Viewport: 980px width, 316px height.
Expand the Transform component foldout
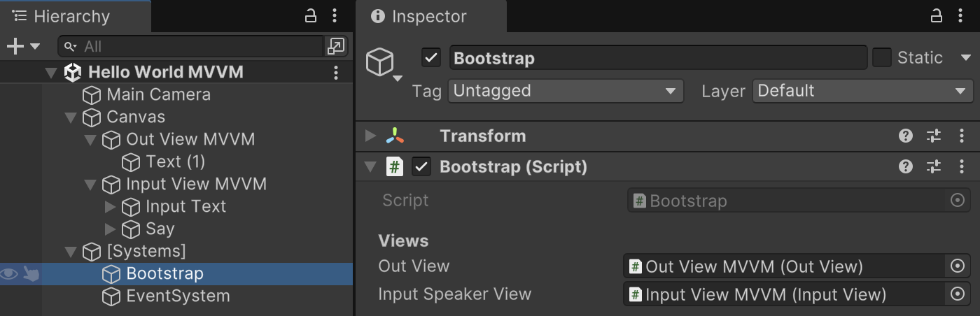pos(371,136)
